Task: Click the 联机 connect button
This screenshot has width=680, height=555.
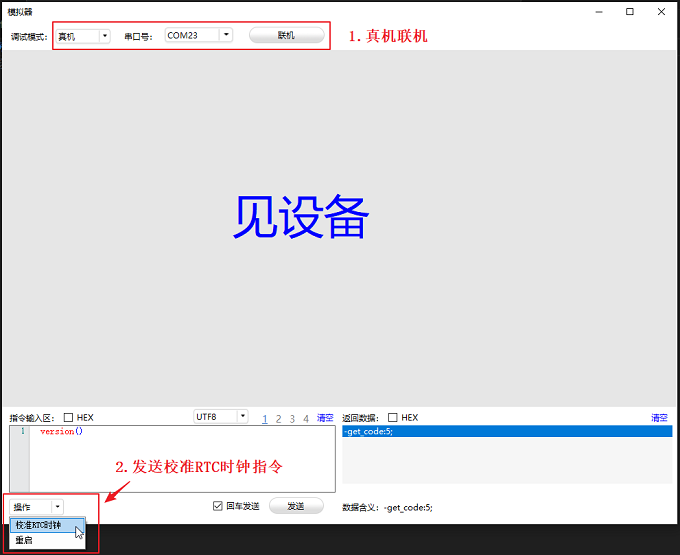Action: tap(287, 35)
